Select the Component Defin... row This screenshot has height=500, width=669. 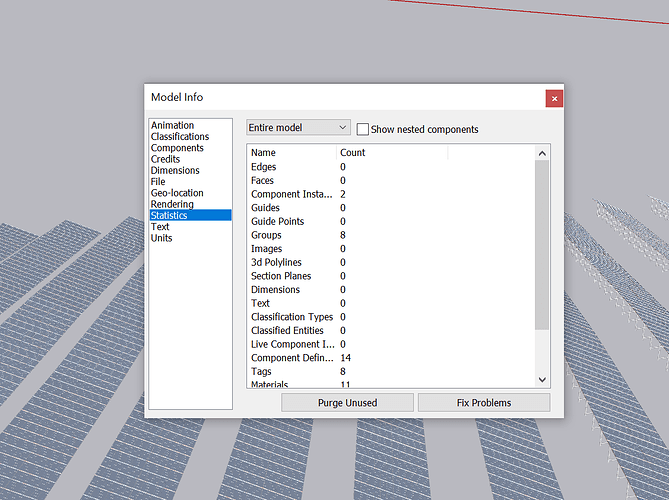point(391,358)
